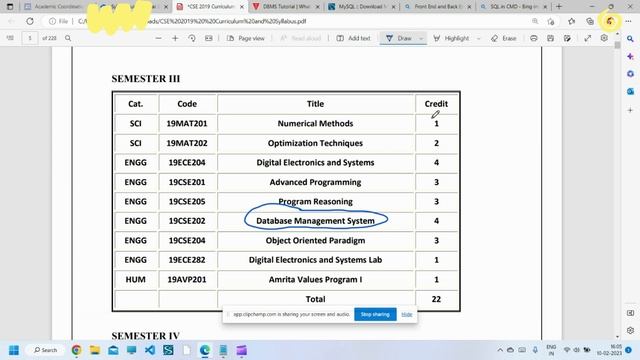Viewport: 640px width, 360px height.
Task: Toggle the PDF table of contents sidebar
Action: pos(10,38)
